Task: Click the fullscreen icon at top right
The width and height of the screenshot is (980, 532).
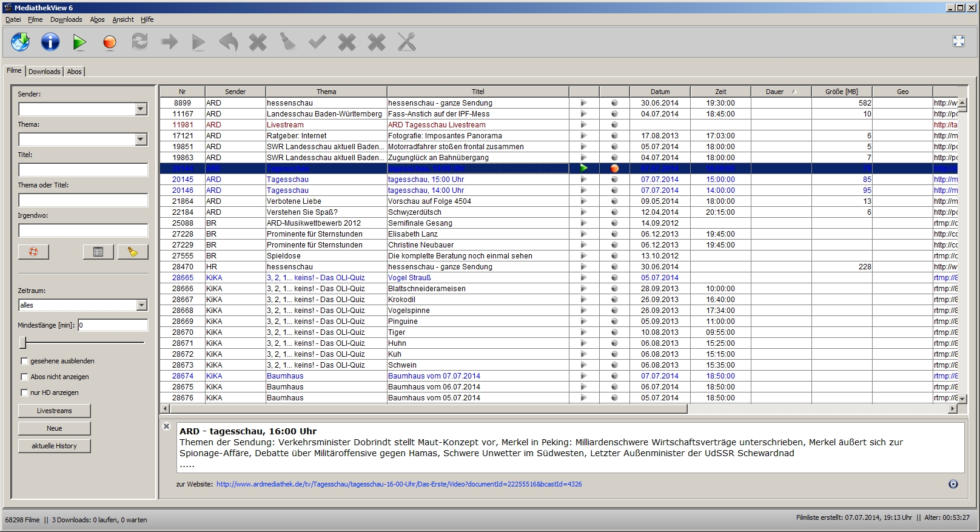Action: pos(958,41)
